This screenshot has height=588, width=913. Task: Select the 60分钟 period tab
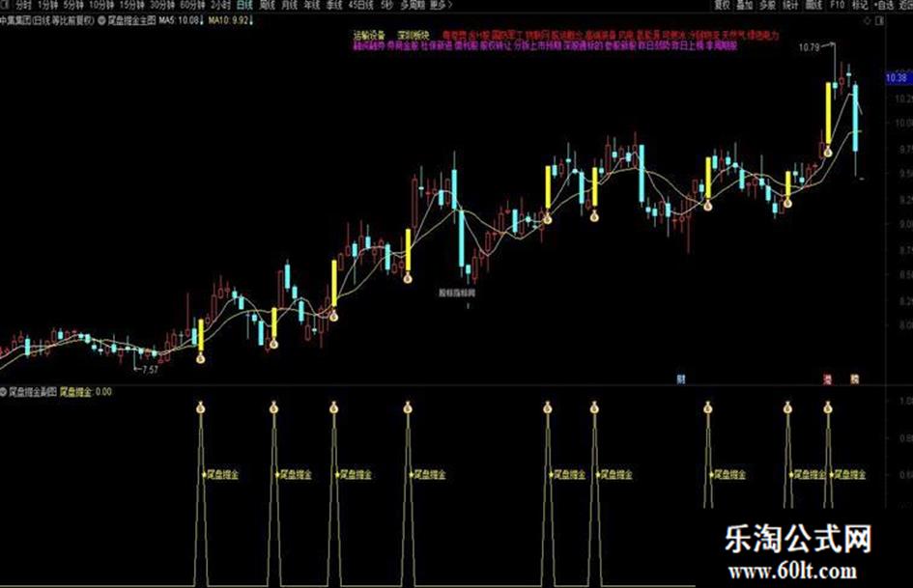[x=192, y=5]
